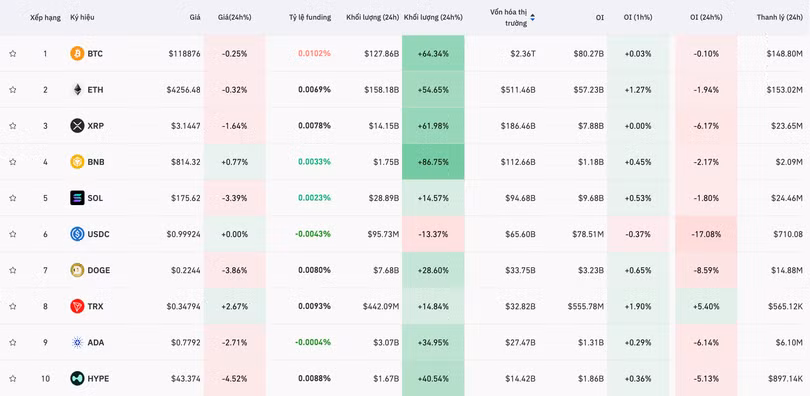Open the SOL symbol link

point(95,198)
